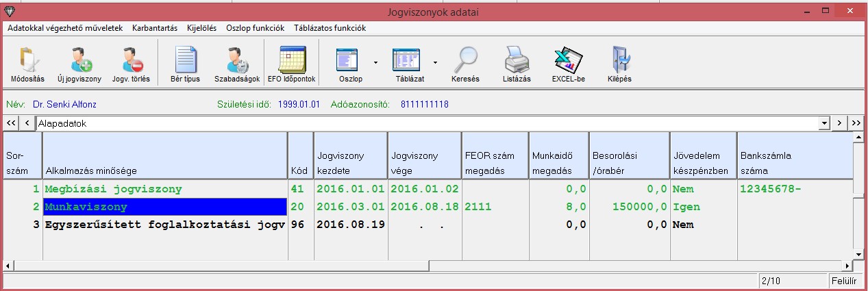Expand the Táblázat dropdown arrow
Viewport: 868px width, 291px height.
[x=435, y=62]
